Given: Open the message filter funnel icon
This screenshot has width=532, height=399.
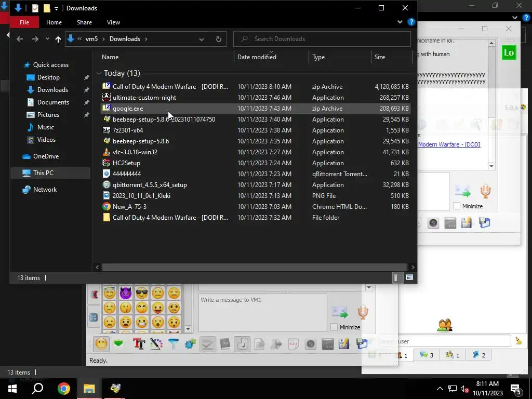Looking at the screenshot, I should (x=174, y=344).
